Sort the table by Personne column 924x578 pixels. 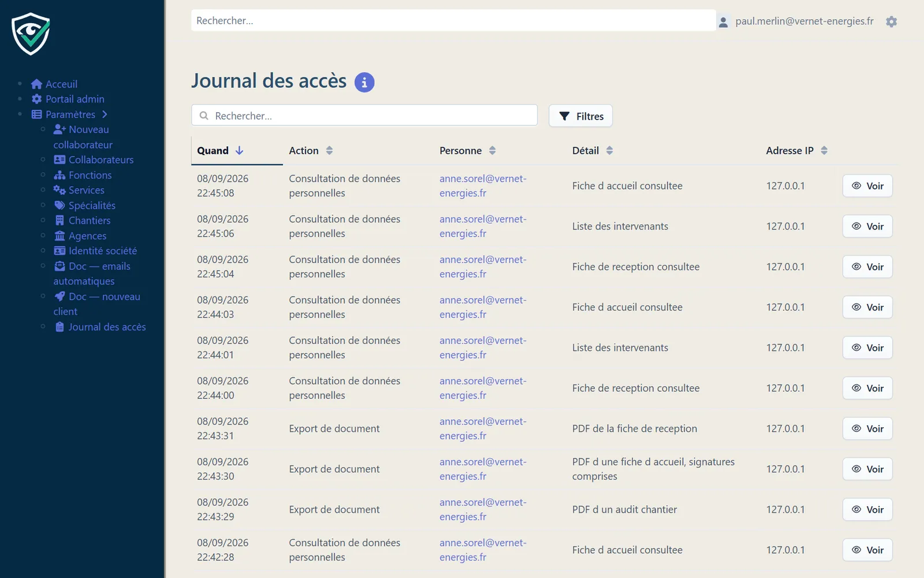click(467, 151)
